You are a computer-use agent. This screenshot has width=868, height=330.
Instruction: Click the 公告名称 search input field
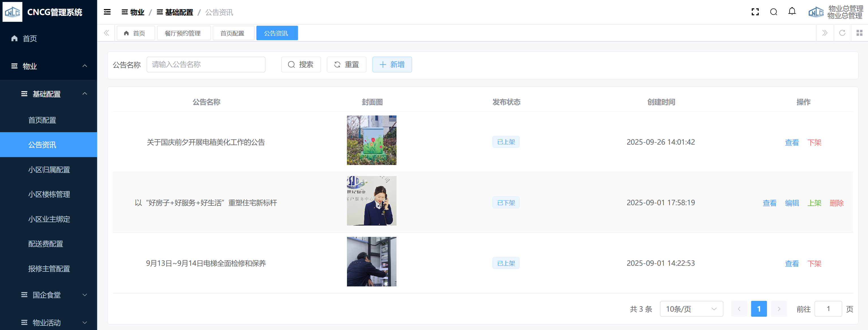[205, 65]
